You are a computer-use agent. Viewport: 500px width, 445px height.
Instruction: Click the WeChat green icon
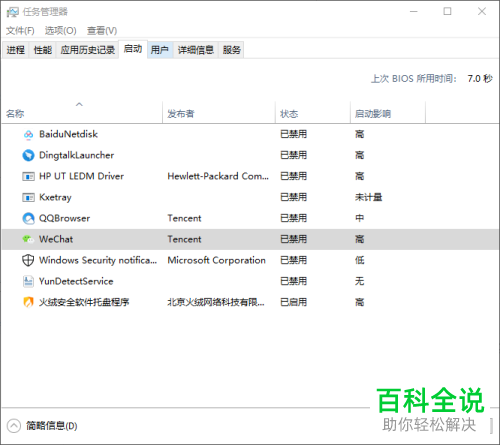28,239
